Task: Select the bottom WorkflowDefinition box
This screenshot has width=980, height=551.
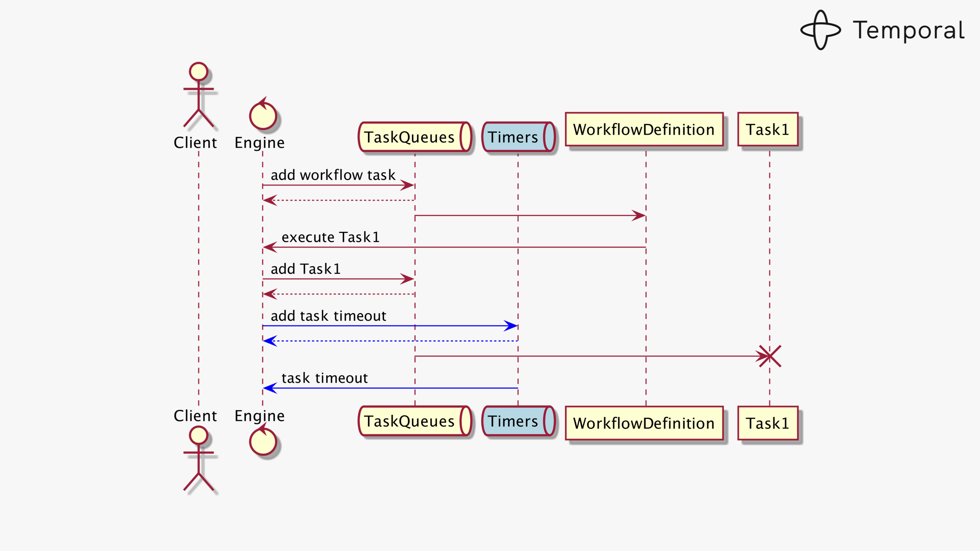Action: tap(644, 423)
